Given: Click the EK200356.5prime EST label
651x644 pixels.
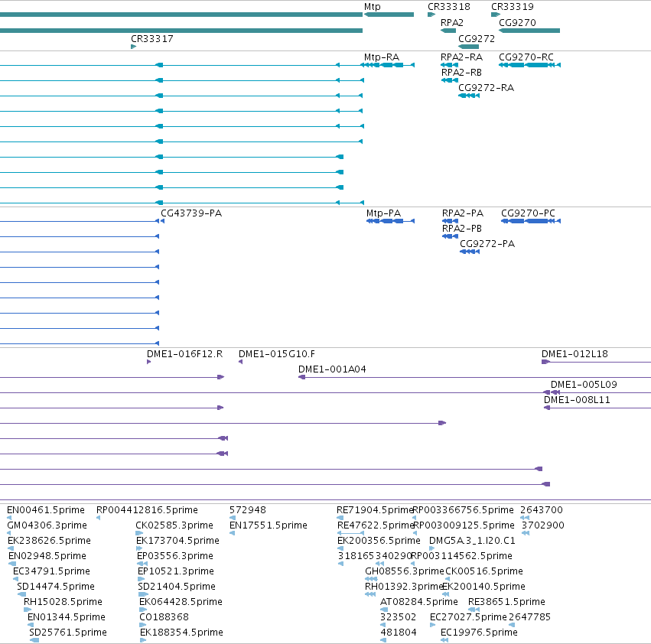Looking at the screenshot, I should (x=379, y=541).
